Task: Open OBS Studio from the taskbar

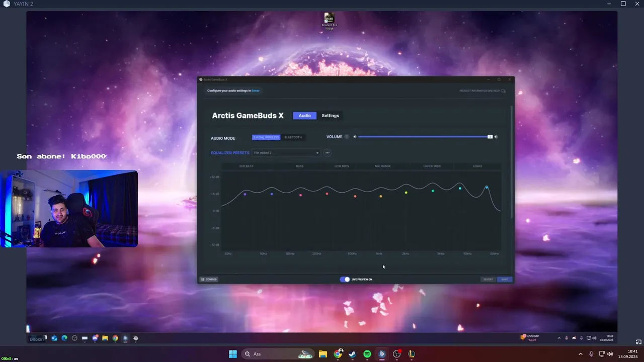Action: (x=397, y=354)
